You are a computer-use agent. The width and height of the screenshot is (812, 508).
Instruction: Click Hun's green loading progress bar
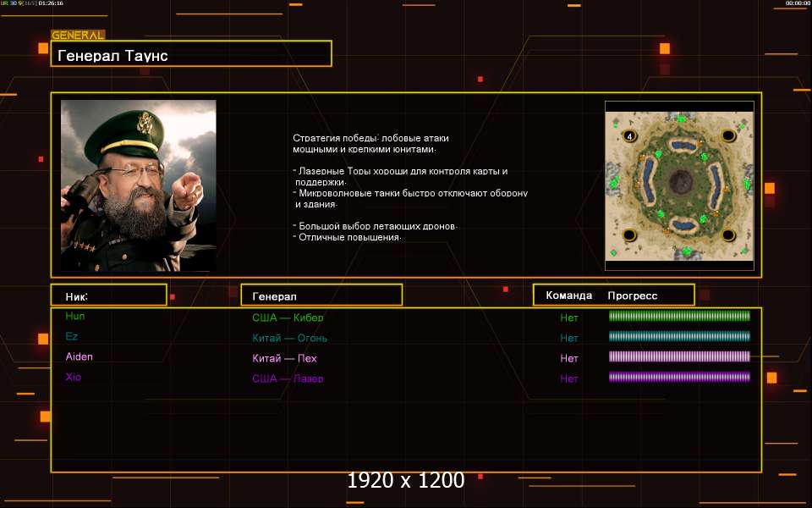[x=679, y=316]
